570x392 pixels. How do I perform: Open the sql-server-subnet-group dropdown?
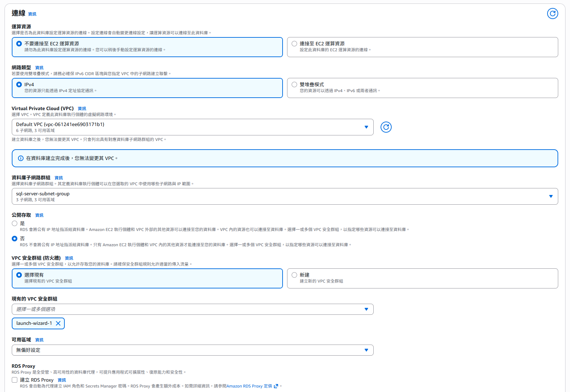[x=285, y=196]
